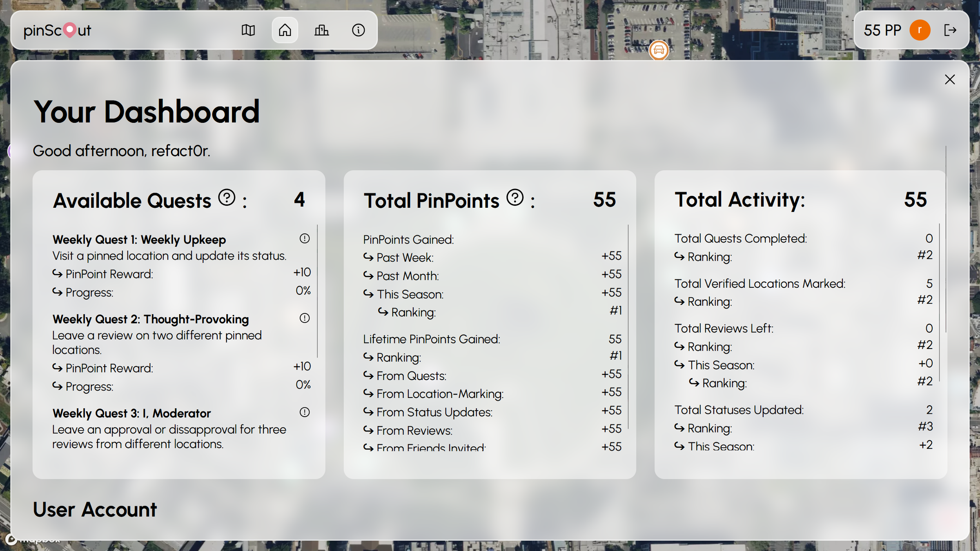Click the pinScout logo

[57, 30]
